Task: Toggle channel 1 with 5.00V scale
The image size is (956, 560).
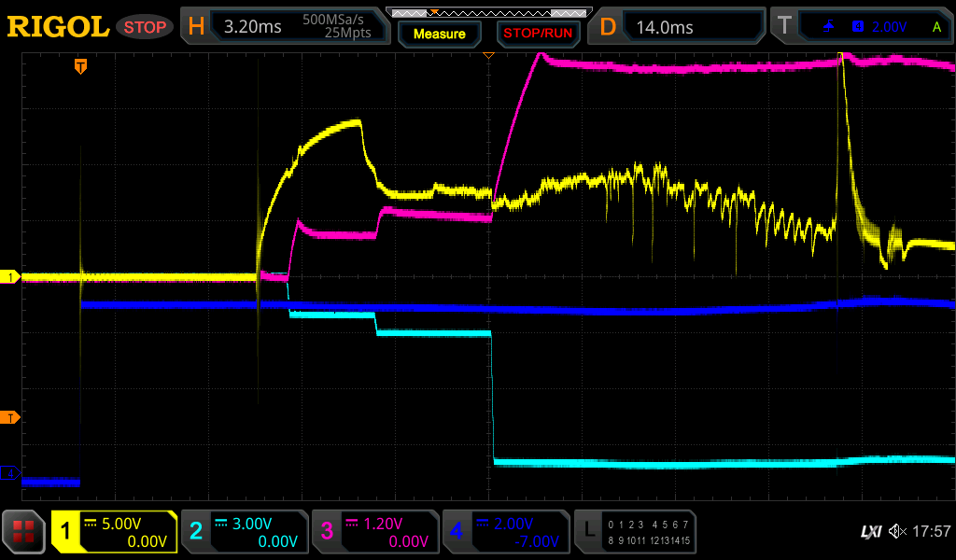Action: [114, 532]
